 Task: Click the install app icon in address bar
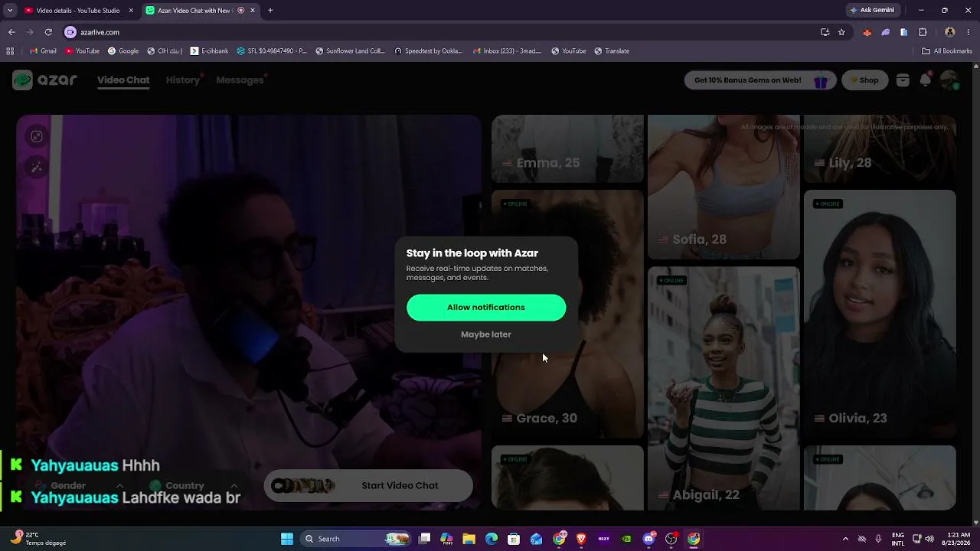click(825, 32)
